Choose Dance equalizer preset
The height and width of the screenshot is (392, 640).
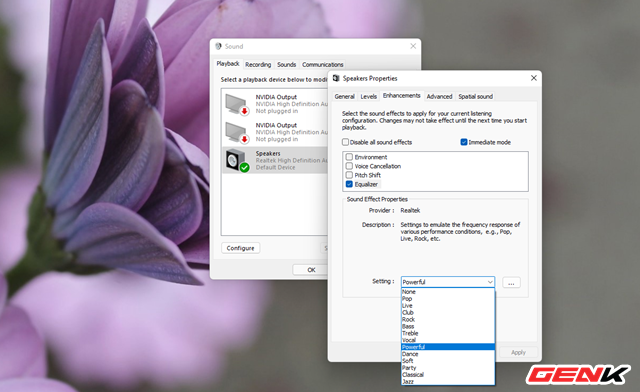pos(448,354)
